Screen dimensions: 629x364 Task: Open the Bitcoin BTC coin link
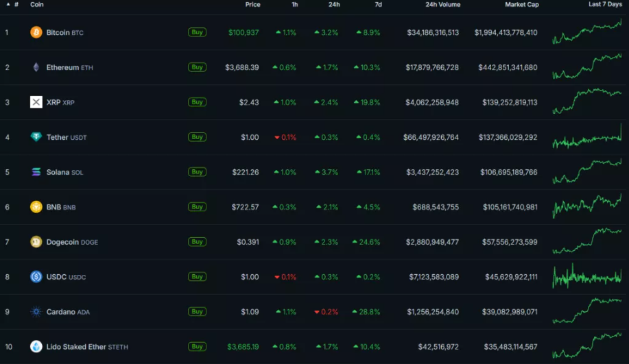(x=65, y=32)
